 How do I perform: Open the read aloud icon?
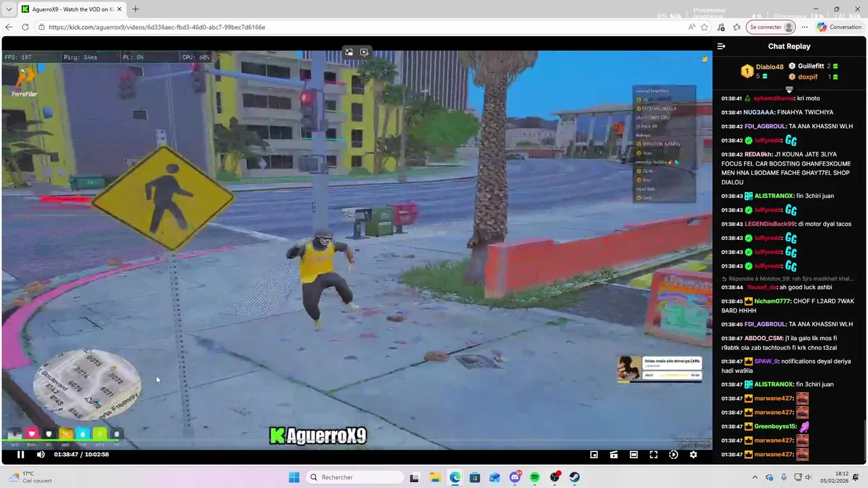[x=691, y=27]
